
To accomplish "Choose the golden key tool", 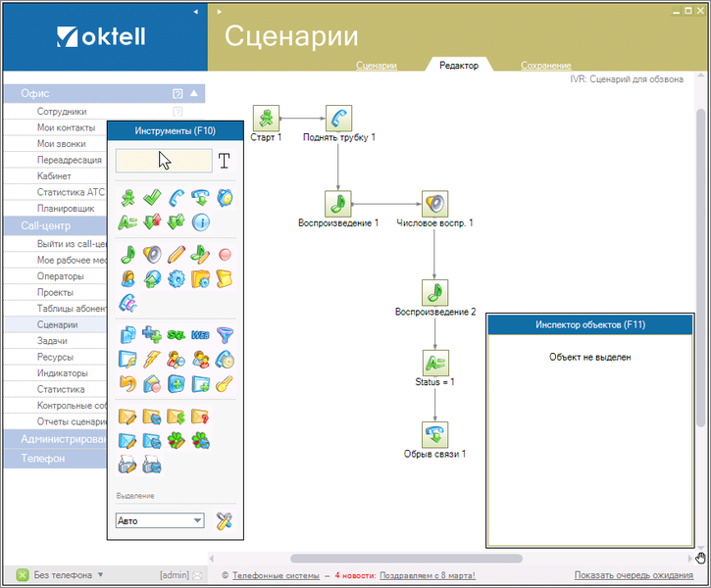I will (x=225, y=384).
